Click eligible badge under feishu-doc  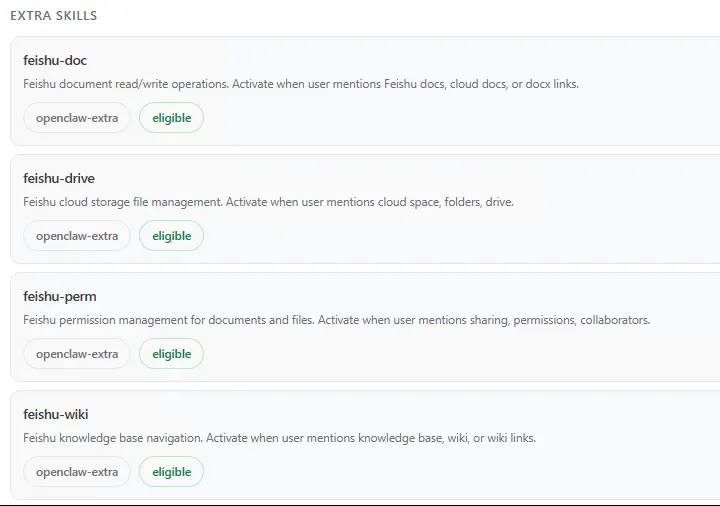[171, 118]
